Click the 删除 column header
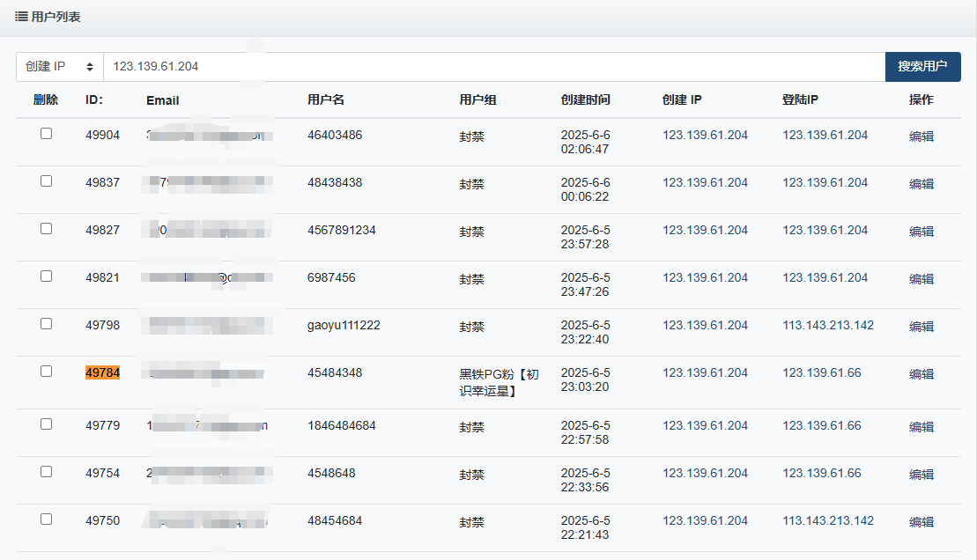Screen dimensions: 977x560 click(x=46, y=99)
